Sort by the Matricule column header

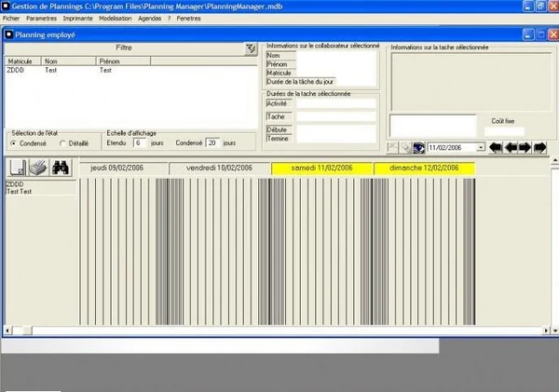[22, 61]
